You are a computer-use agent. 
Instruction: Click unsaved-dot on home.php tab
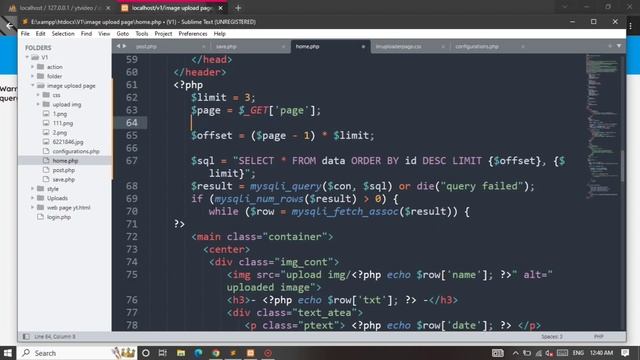coord(363,47)
